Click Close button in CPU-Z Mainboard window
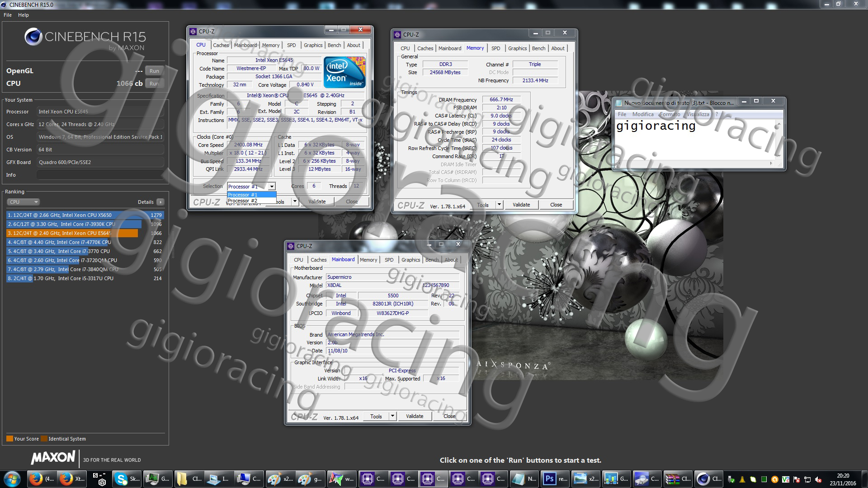Image resolution: width=868 pixels, height=488 pixels. (x=449, y=416)
